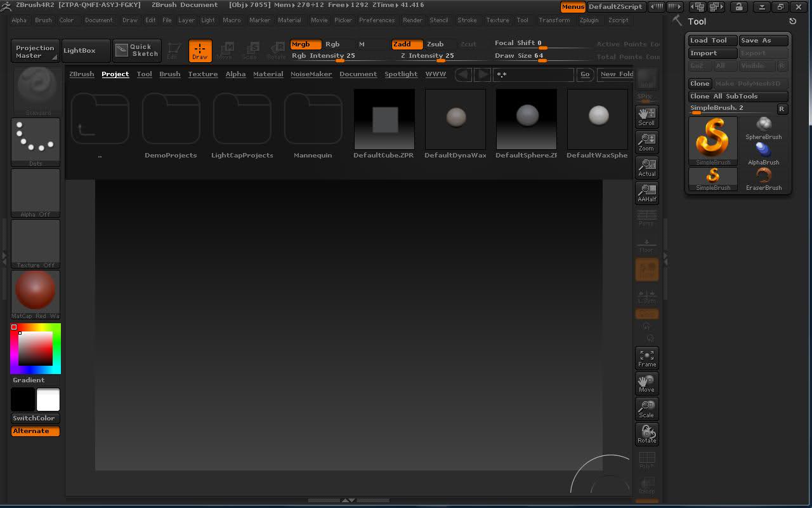Select the AlphaBrush tool
The width and height of the screenshot is (812, 508).
click(764, 153)
